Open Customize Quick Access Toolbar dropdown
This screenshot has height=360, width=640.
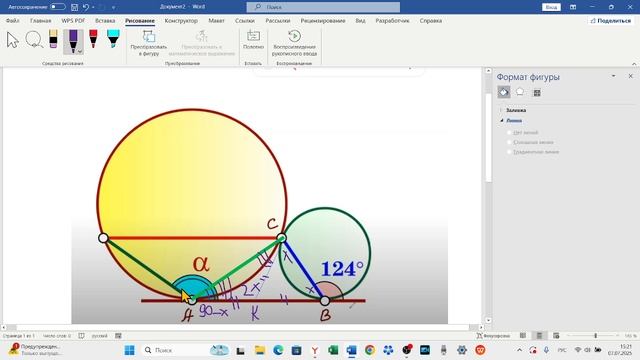(113, 7)
